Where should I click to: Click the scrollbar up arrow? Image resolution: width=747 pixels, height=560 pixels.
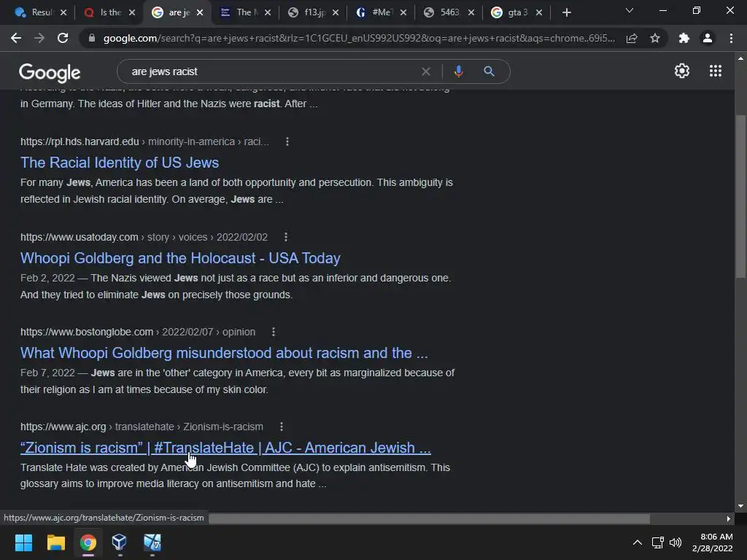[740, 58]
